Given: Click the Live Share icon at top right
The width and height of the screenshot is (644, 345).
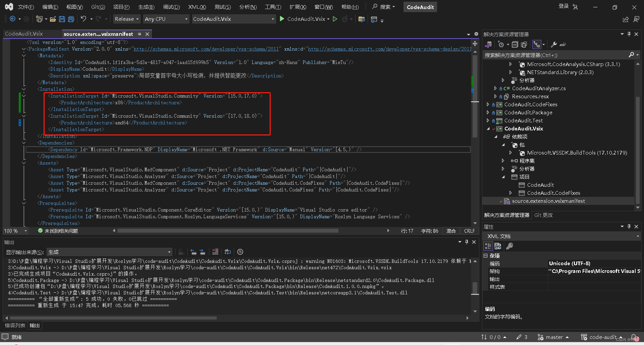Looking at the screenshot, I should 626,19.
